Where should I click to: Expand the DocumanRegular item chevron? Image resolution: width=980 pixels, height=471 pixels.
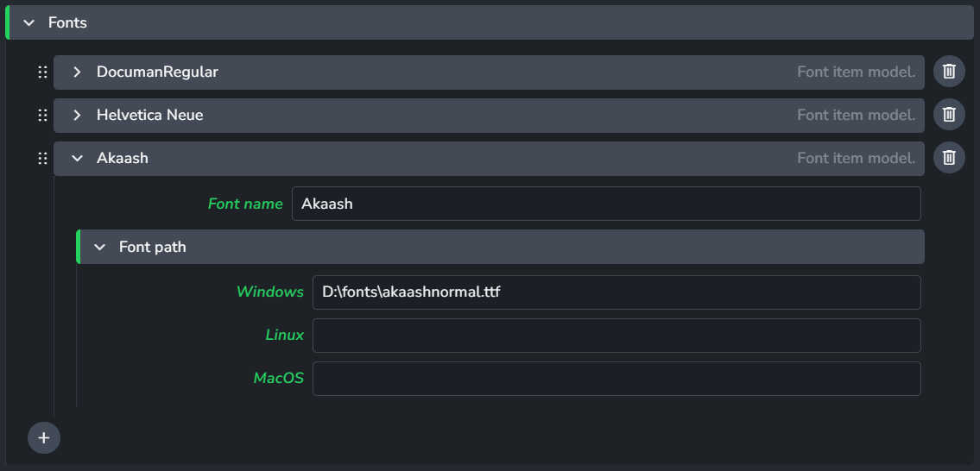point(77,72)
